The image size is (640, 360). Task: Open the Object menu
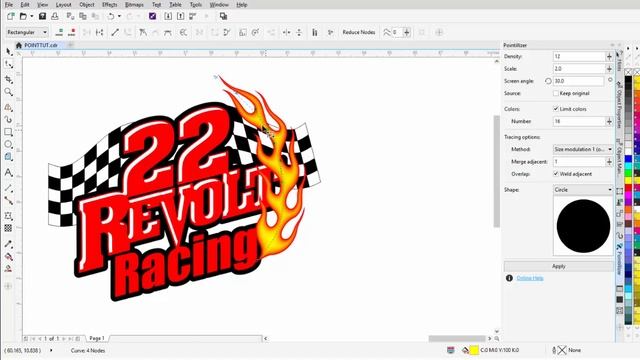tap(87, 4)
